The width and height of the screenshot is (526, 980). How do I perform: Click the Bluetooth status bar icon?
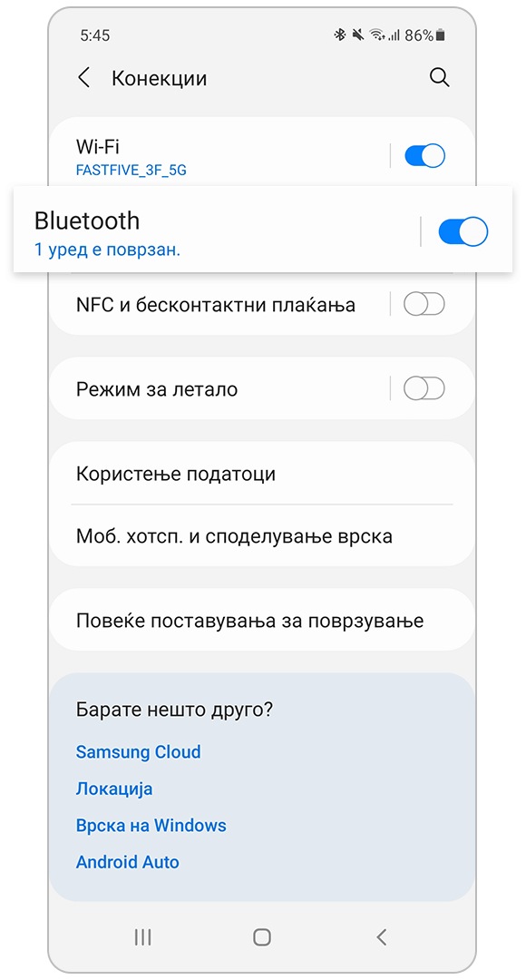(x=339, y=34)
